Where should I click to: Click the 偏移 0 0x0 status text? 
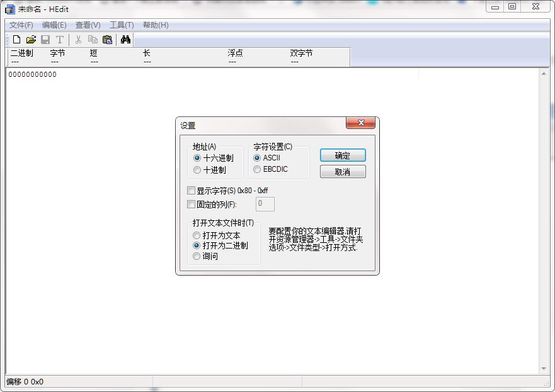[x=25, y=382]
